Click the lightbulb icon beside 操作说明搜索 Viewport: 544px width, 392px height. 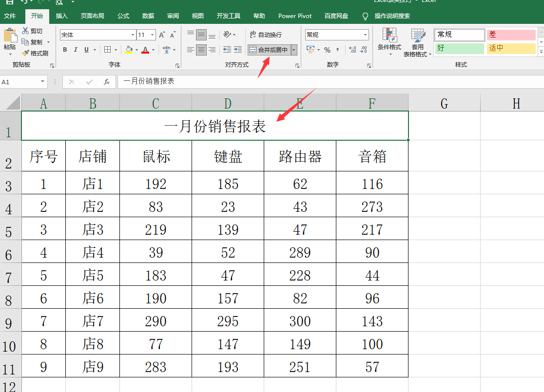[x=365, y=16]
